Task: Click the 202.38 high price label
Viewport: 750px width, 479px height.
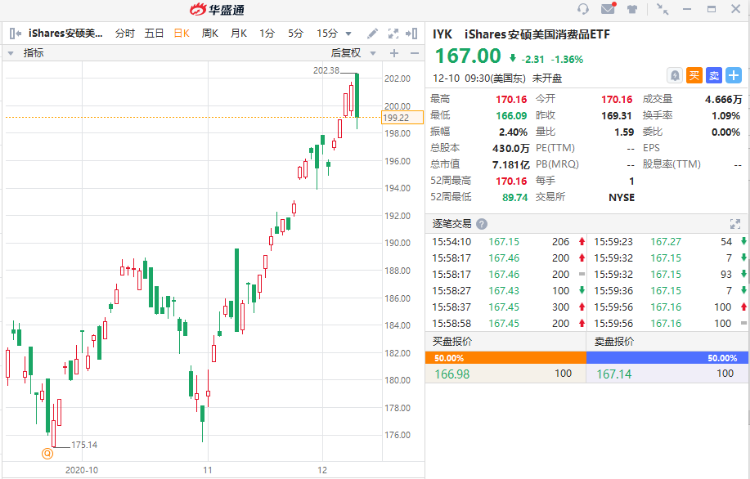Action: 326,71
